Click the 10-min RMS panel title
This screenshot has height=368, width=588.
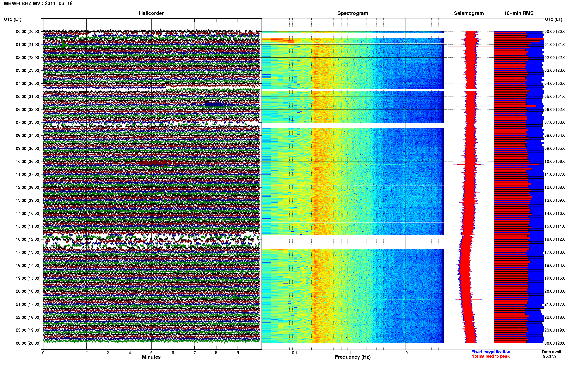click(519, 13)
